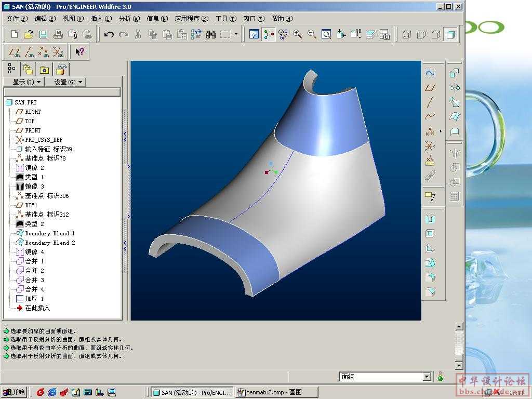Switch to hidden line display mode

click(421, 34)
